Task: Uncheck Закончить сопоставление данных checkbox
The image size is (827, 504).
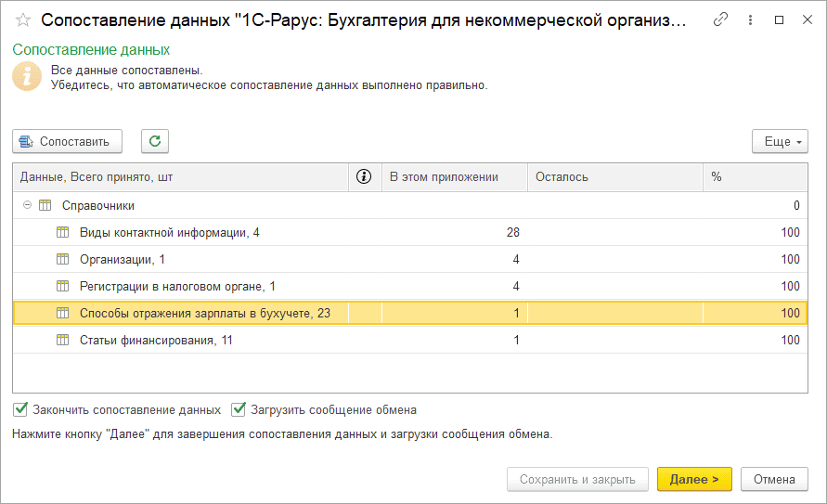Action: click(20, 409)
